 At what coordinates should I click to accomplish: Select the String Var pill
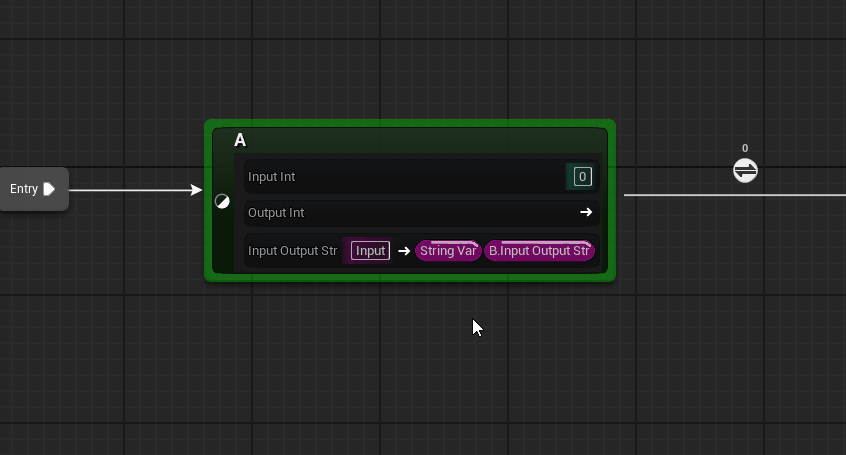point(447,251)
